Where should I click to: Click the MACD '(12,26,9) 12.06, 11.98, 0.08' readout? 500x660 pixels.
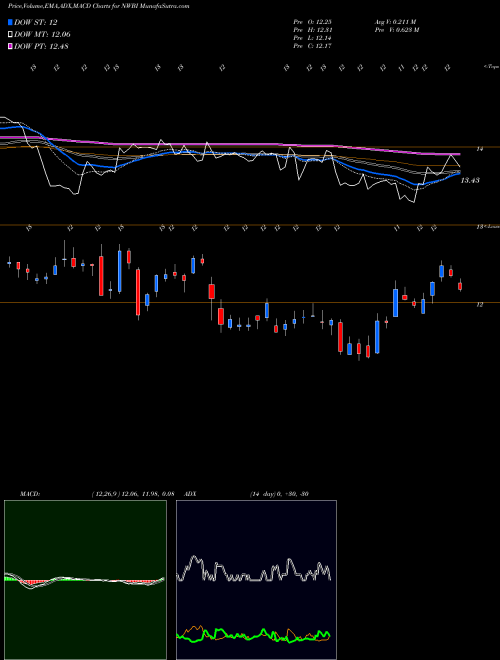[133, 494]
